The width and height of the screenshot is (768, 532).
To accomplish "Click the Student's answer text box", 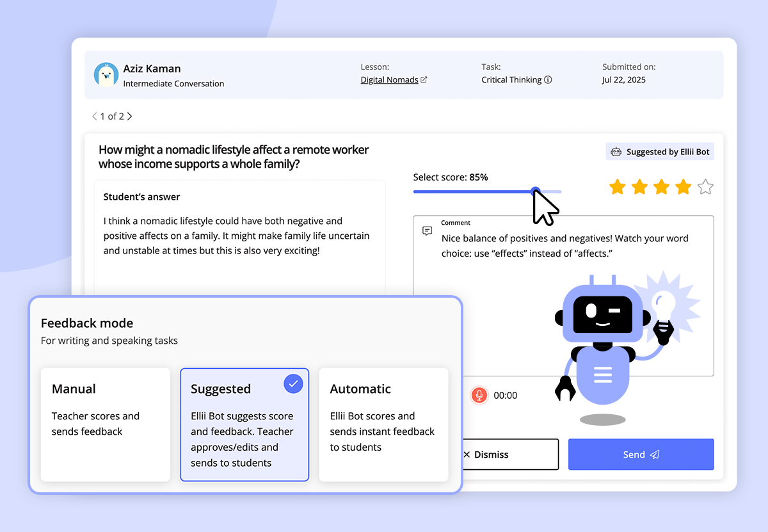I will click(x=239, y=237).
